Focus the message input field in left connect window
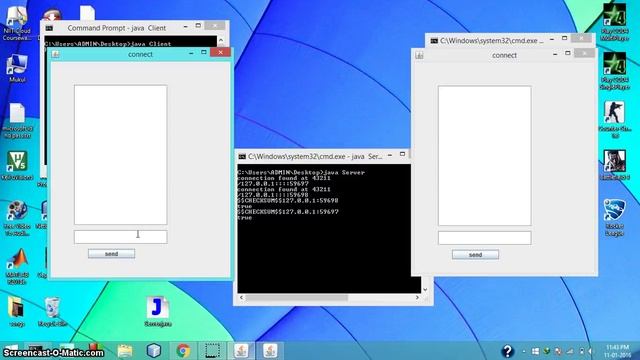This screenshot has width=640, height=360. (x=120, y=237)
